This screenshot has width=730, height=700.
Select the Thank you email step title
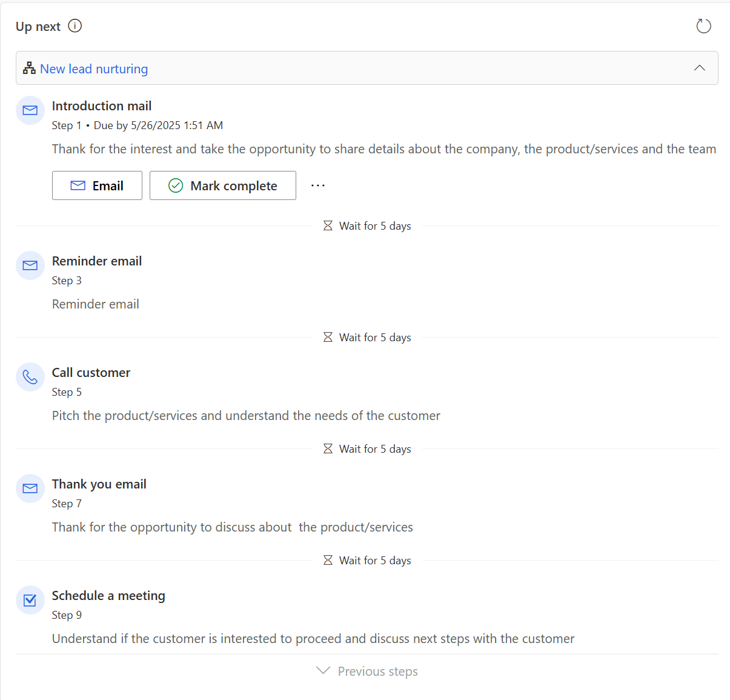pyautogui.click(x=99, y=484)
